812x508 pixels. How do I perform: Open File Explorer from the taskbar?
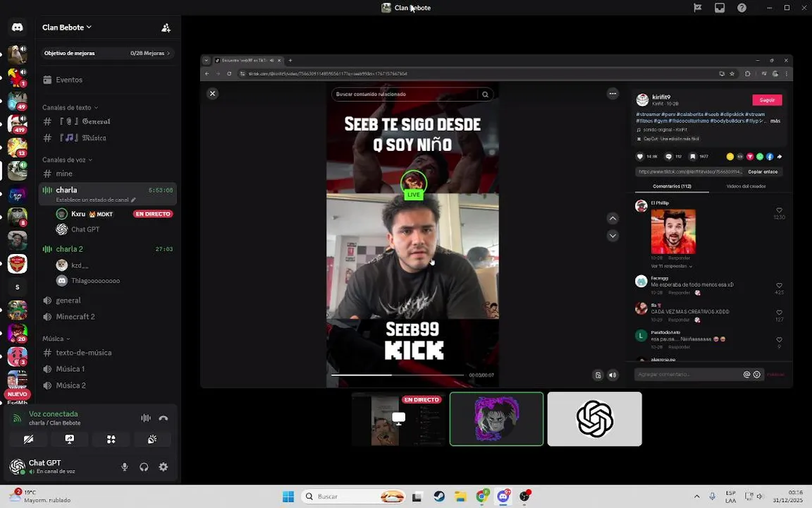[x=460, y=497]
